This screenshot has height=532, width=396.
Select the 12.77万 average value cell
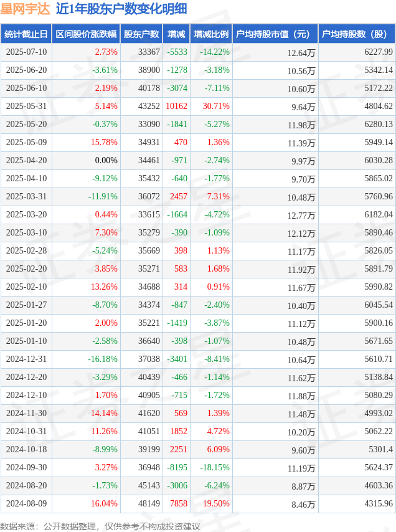pyautogui.click(x=301, y=216)
